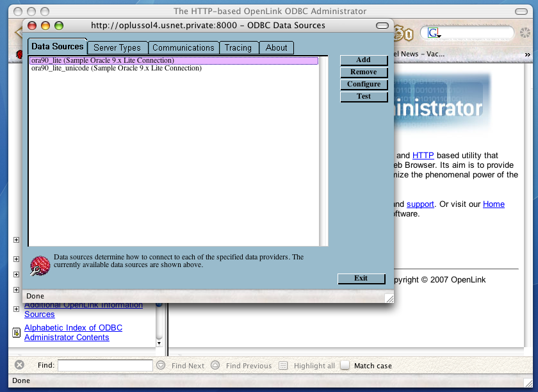Open the Tracing tab

[238, 47]
